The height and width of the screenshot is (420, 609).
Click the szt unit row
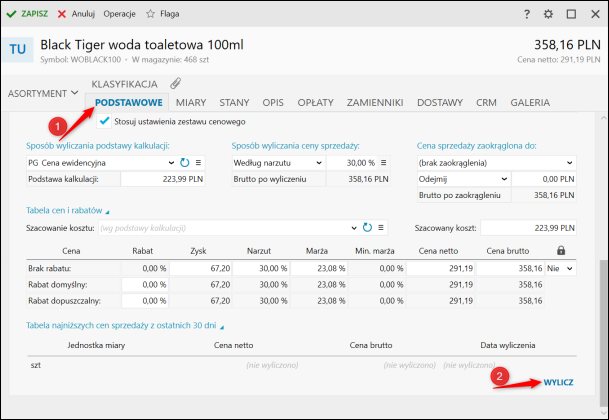pyautogui.click(x=302, y=365)
